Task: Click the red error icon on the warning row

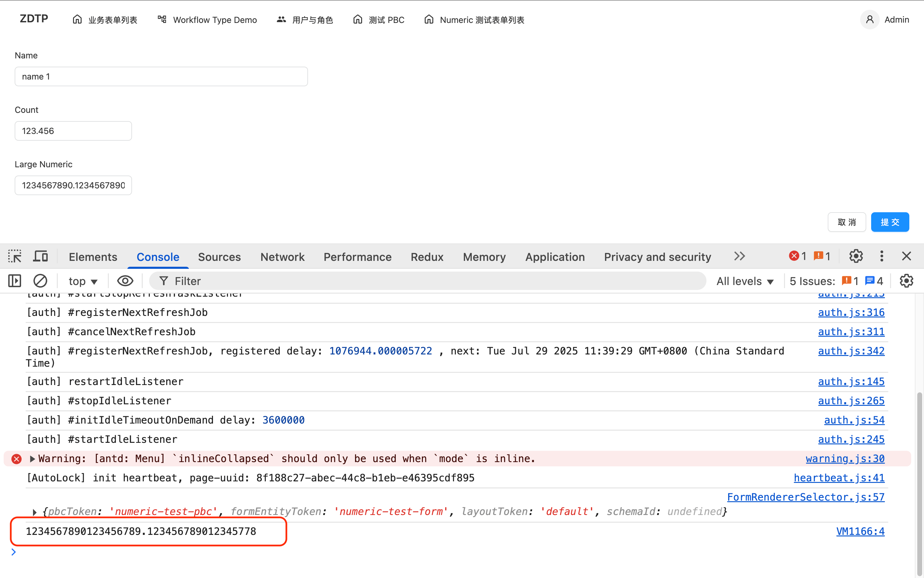Action: 16,459
